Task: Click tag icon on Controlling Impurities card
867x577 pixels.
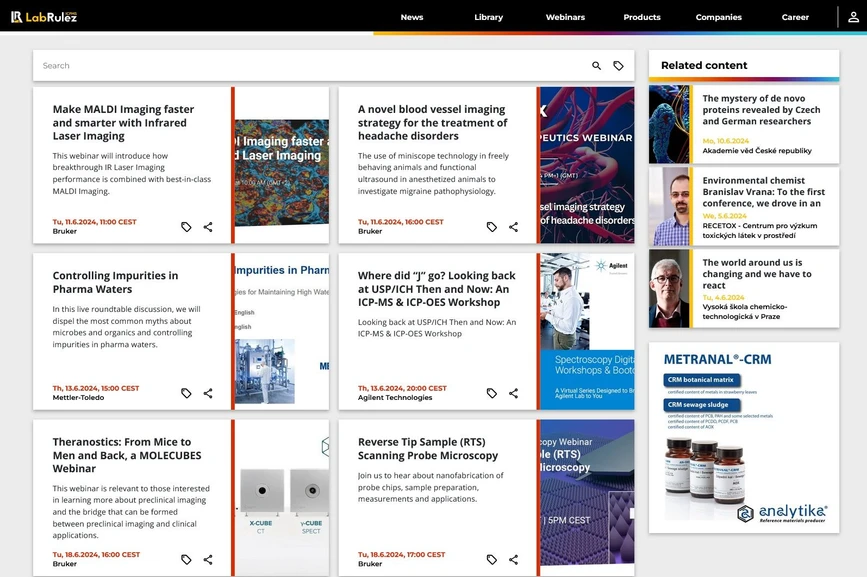Action: coord(186,393)
